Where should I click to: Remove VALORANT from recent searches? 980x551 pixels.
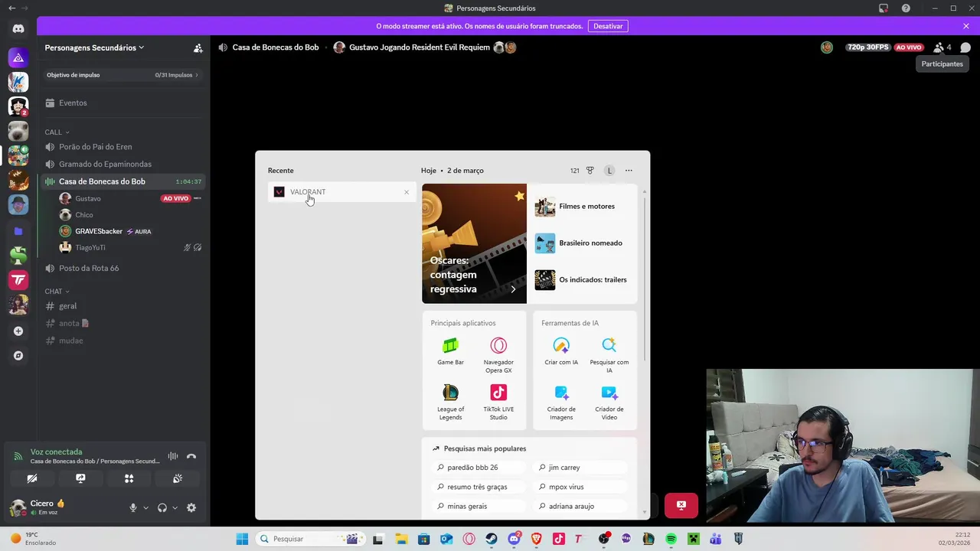[x=407, y=192]
